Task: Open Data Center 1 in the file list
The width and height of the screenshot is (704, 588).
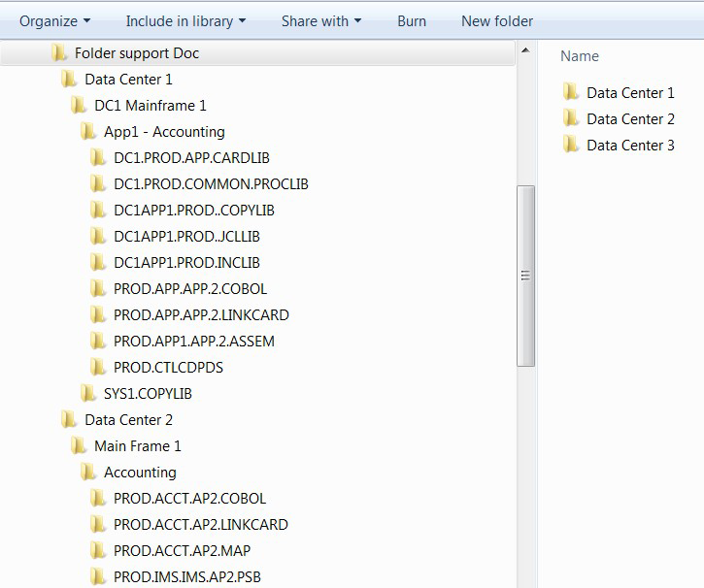Action: [x=630, y=93]
